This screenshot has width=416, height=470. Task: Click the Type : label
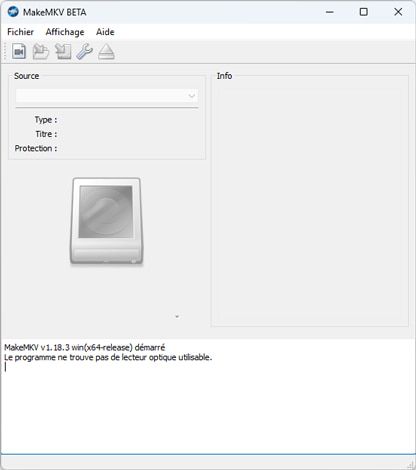[46, 120]
